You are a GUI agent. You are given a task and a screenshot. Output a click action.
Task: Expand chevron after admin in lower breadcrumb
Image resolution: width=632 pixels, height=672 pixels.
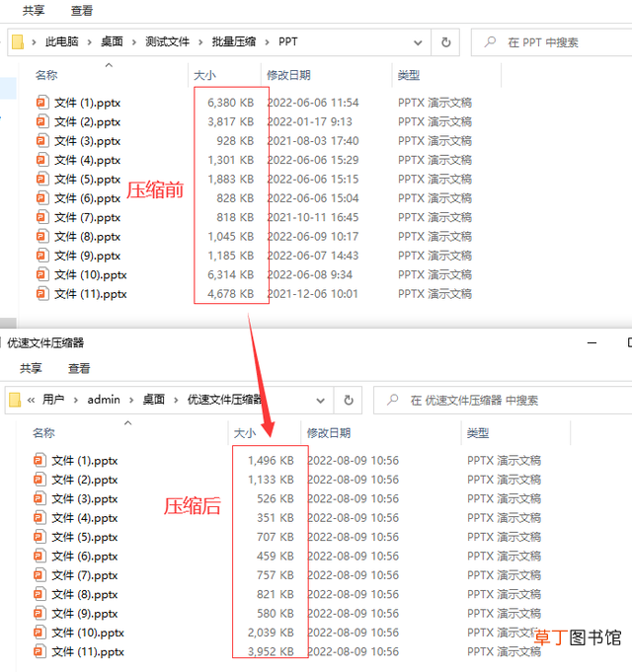(131, 400)
